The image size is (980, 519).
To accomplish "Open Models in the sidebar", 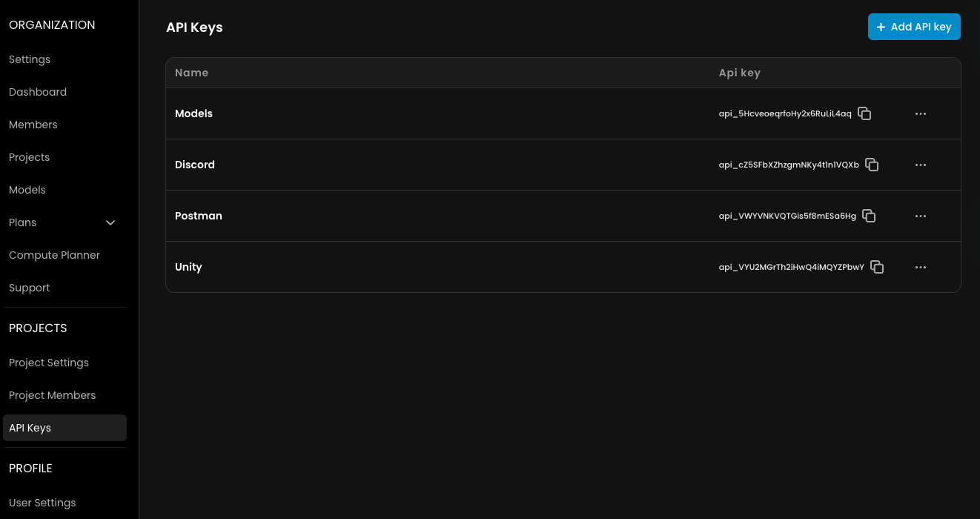I will [27, 190].
